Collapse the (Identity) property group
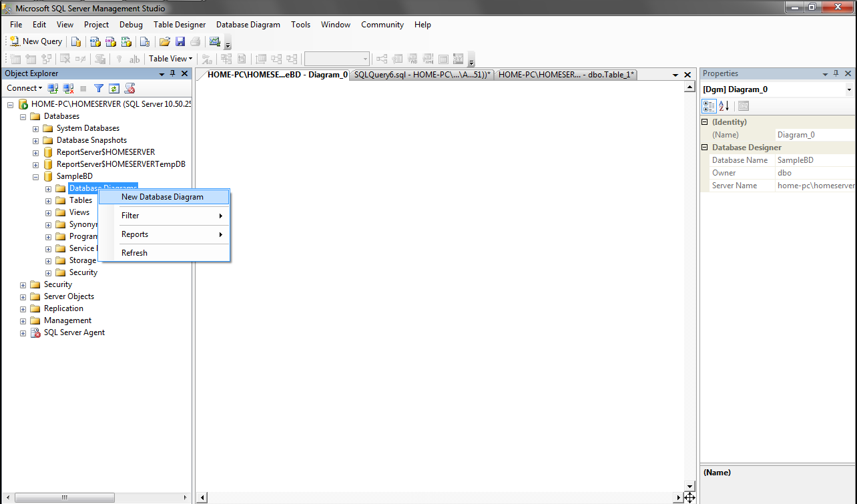Image resolution: width=857 pixels, height=504 pixels. click(x=705, y=122)
